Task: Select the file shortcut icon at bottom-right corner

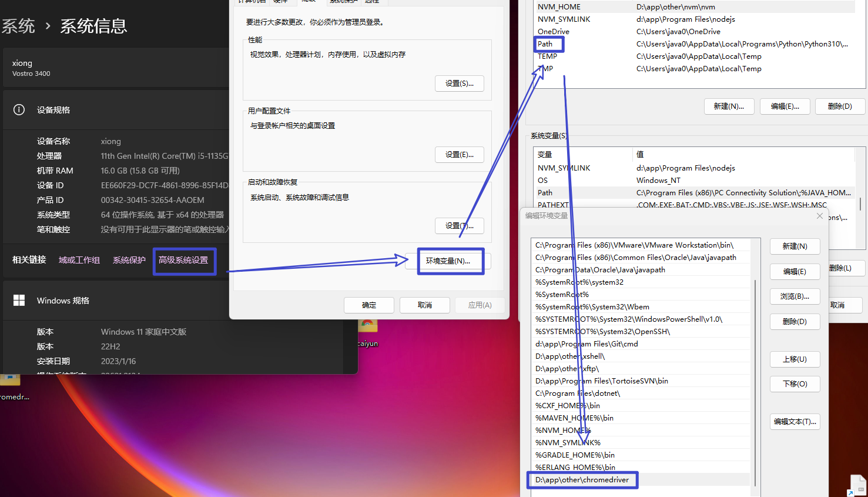Action: point(857,485)
